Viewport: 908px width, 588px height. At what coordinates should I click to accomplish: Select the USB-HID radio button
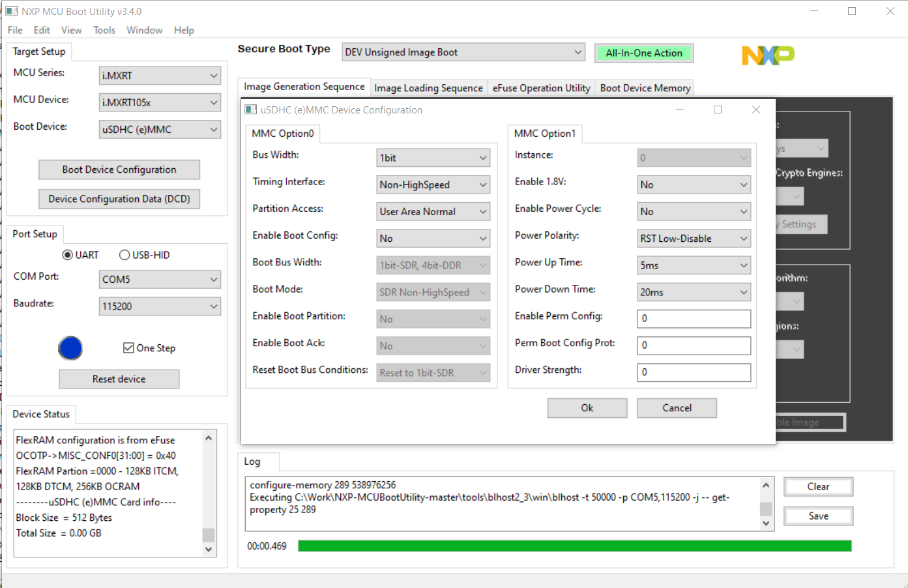(x=144, y=255)
